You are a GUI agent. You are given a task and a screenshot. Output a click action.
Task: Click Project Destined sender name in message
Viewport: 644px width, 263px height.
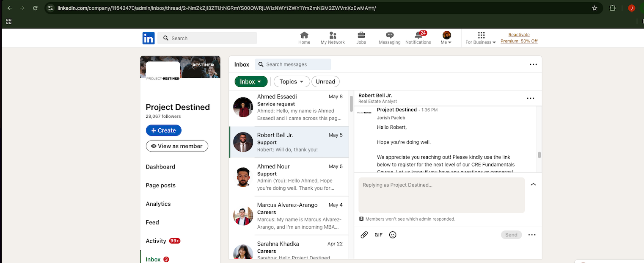pos(397,110)
